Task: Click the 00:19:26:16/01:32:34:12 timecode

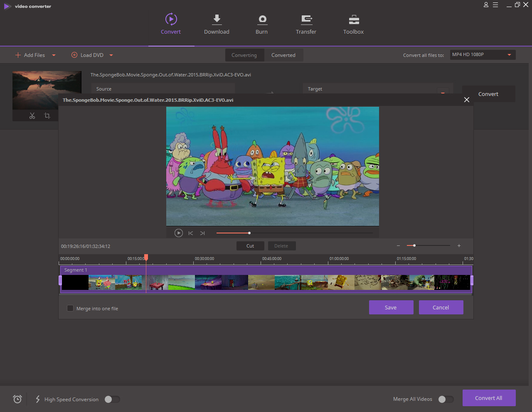Action: coord(86,246)
